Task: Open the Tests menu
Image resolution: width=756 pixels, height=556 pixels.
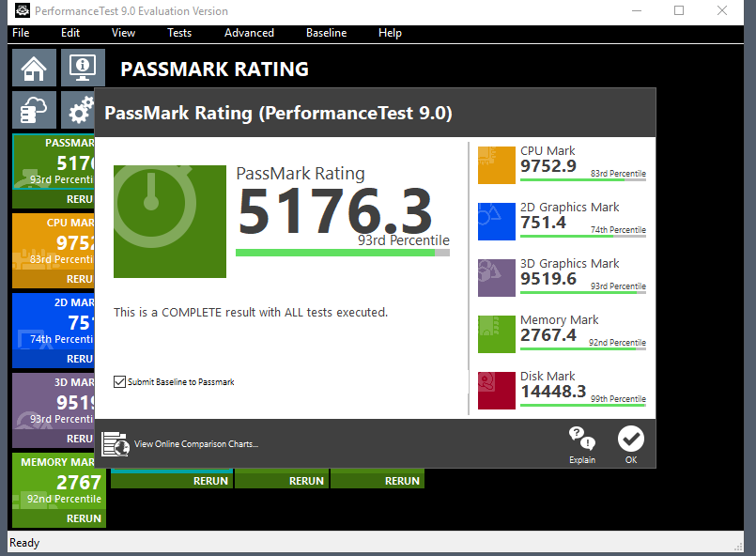Action: coord(179,33)
